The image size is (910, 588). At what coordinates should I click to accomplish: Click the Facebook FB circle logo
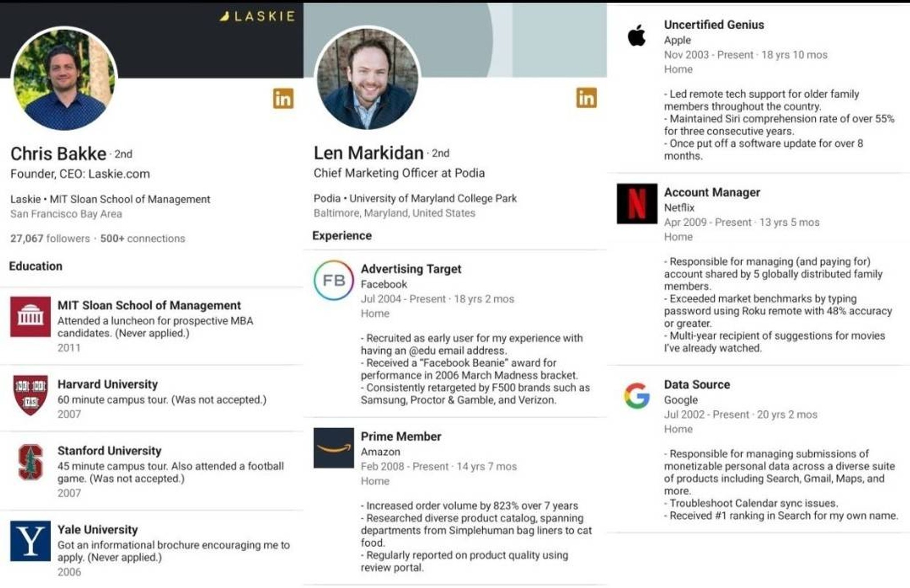(334, 280)
